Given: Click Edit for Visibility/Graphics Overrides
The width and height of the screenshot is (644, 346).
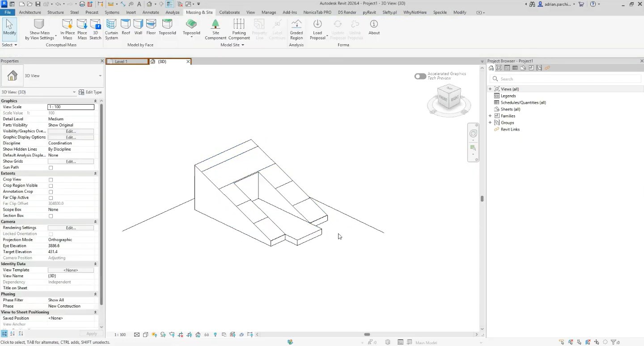Looking at the screenshot, I should point(71,131).
